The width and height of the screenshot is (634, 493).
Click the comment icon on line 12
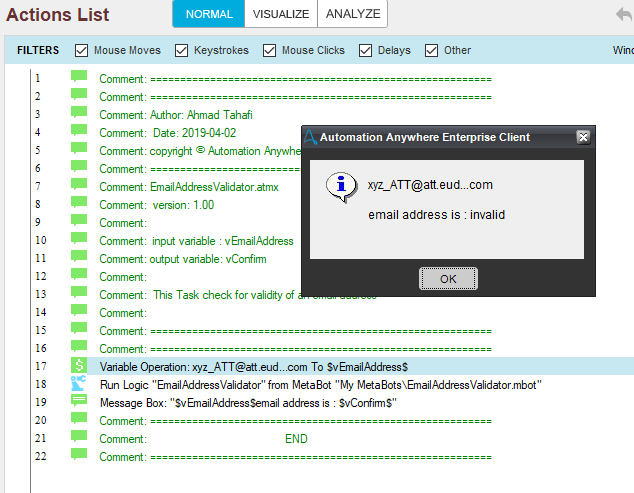pyautogui.click(x=79, y=274)
